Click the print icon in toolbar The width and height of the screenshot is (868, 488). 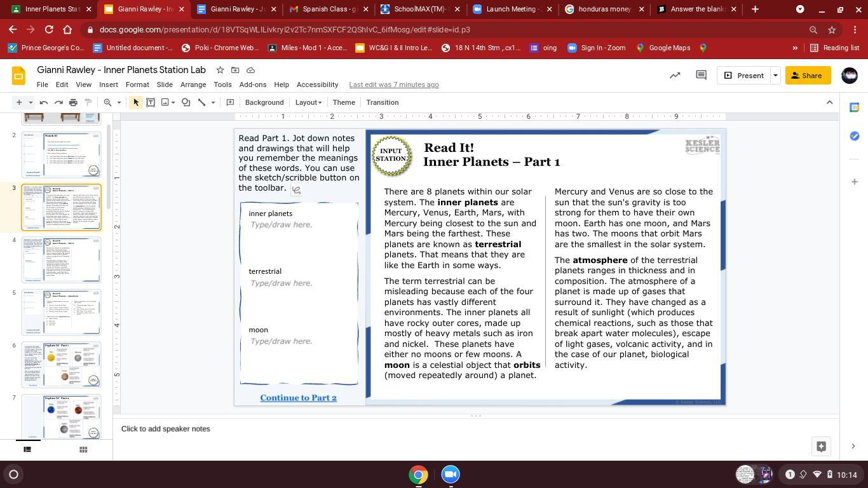coord(73,102)
